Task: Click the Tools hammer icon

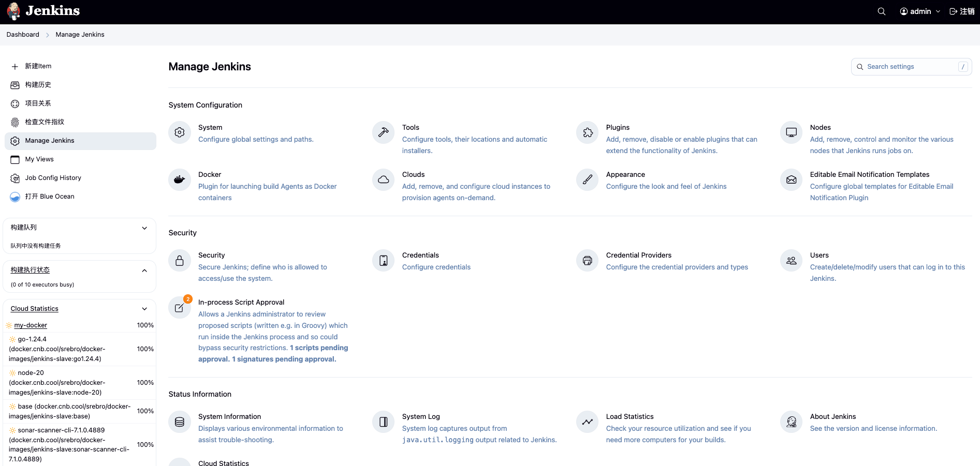Action: pyautogui.click(x=384, y=132)
